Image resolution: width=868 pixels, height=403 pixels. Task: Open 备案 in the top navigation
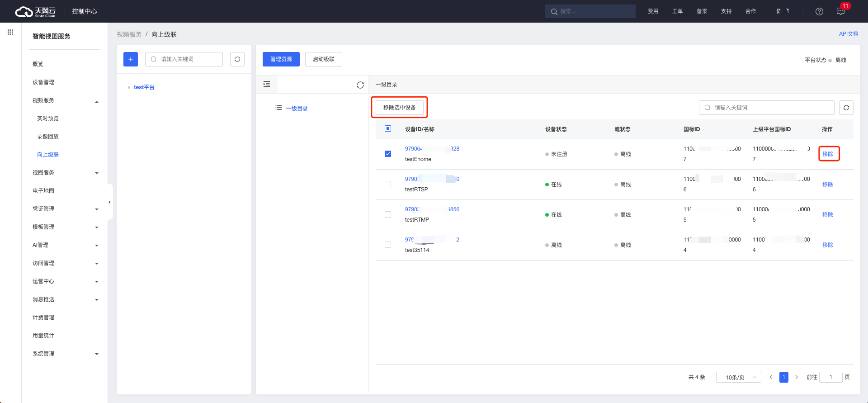coord(702,11)
